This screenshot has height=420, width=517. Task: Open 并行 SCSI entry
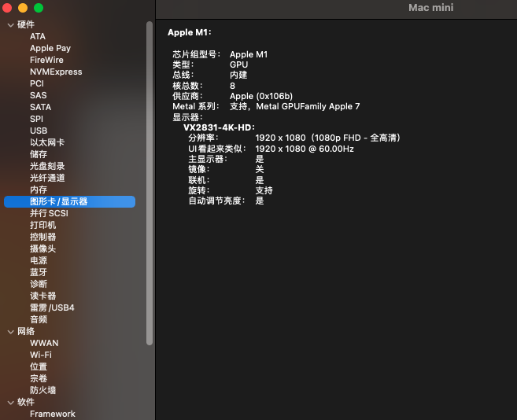point(49,213)
